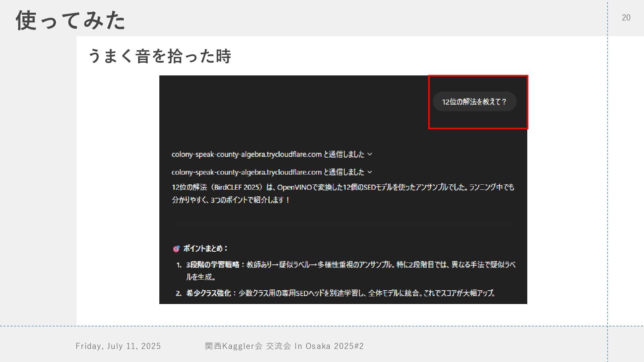
Task: Click the target emoji beside ポイントまとめ
Action: 176,249
